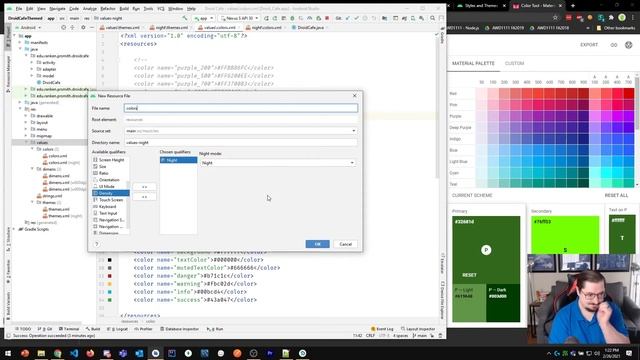Click RESET ALL in color tool

point(616,196)
